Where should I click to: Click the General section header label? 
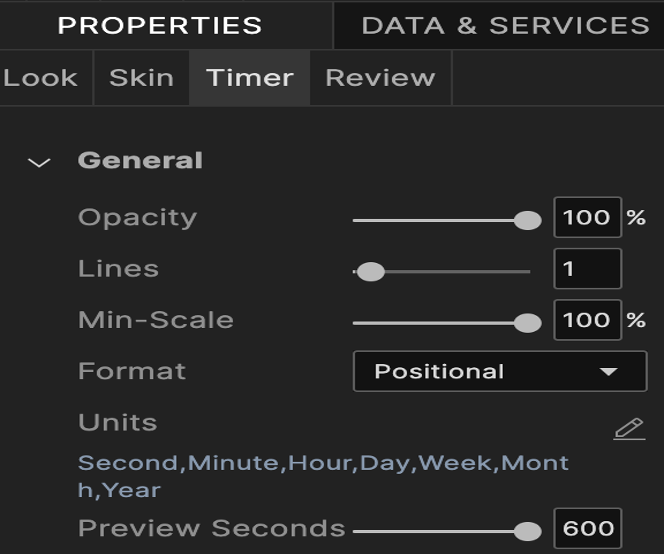pos(140,161)
